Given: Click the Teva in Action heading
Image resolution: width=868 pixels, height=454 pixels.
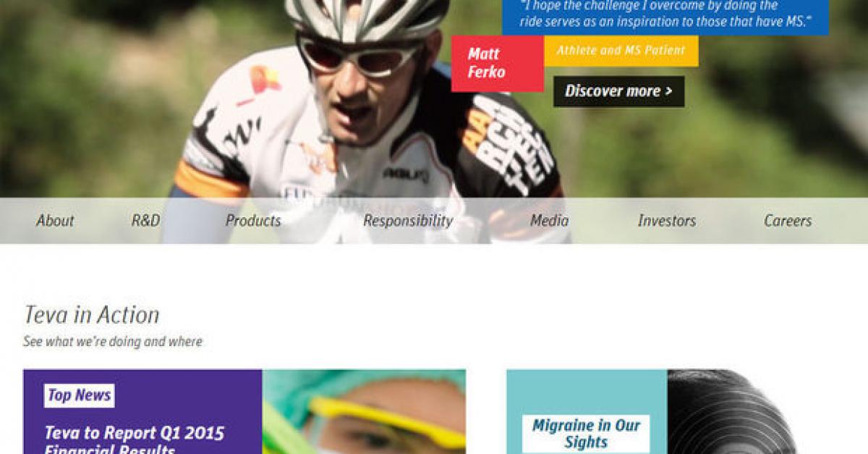Looking at the screenshot, I should pyautogui.click(x=91, y=315).
